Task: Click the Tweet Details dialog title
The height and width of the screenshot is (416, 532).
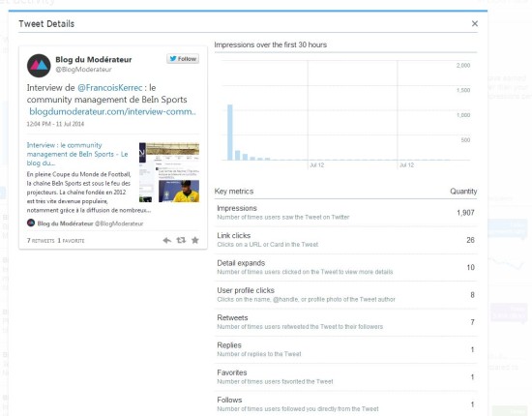Action: tap(46, 24)
